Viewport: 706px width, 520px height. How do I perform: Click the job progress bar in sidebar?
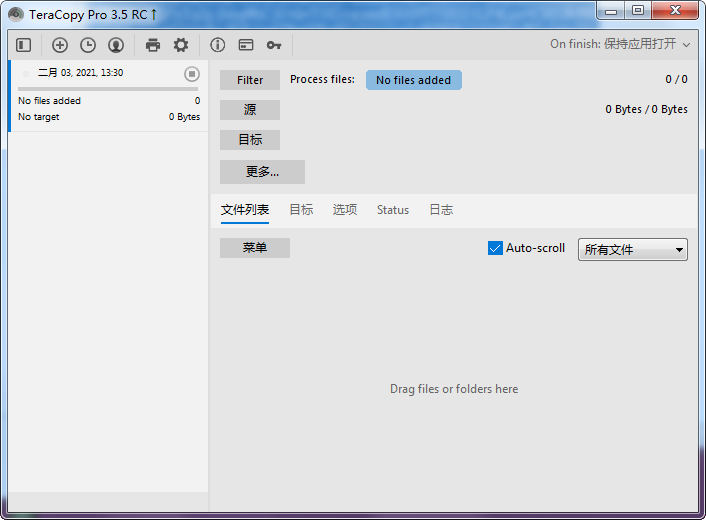(108, 89)
